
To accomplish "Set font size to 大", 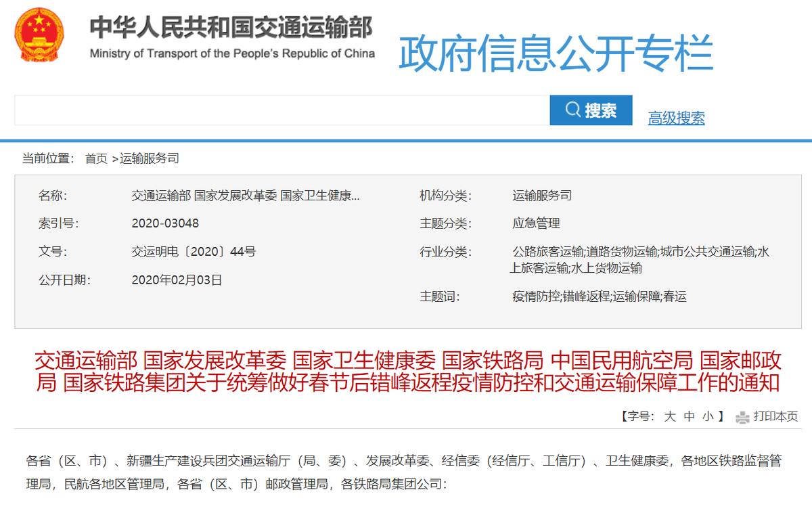I will point(670,416).
